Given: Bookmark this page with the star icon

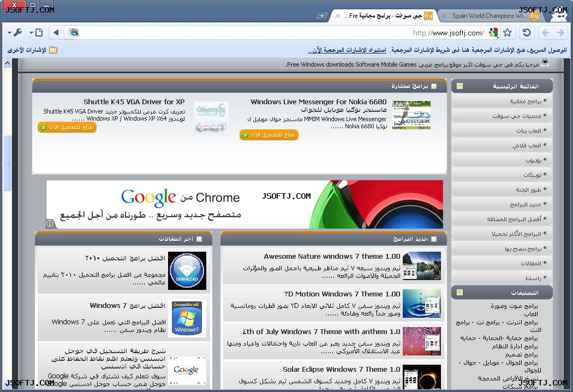Looking at the screenshot, I should tap(507, 33).
